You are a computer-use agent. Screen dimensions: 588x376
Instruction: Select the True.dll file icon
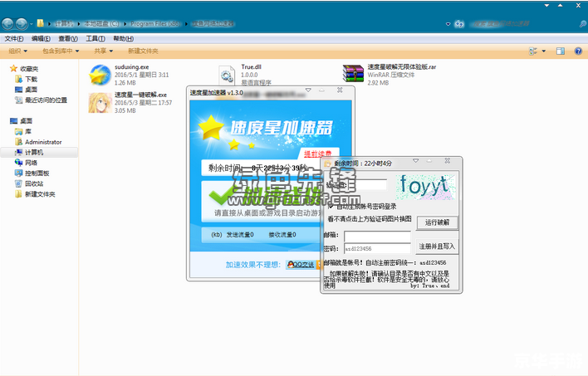point(227,75)
